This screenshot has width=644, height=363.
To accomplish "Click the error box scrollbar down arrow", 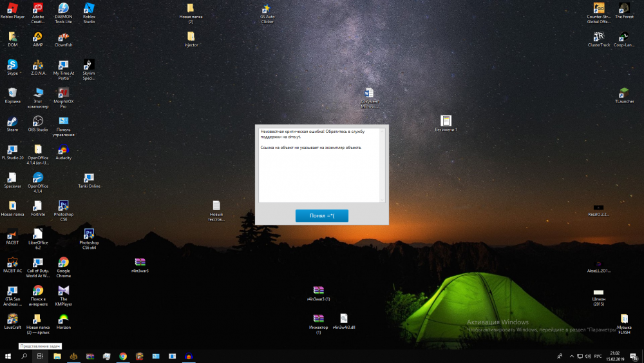I will point(382,199).
